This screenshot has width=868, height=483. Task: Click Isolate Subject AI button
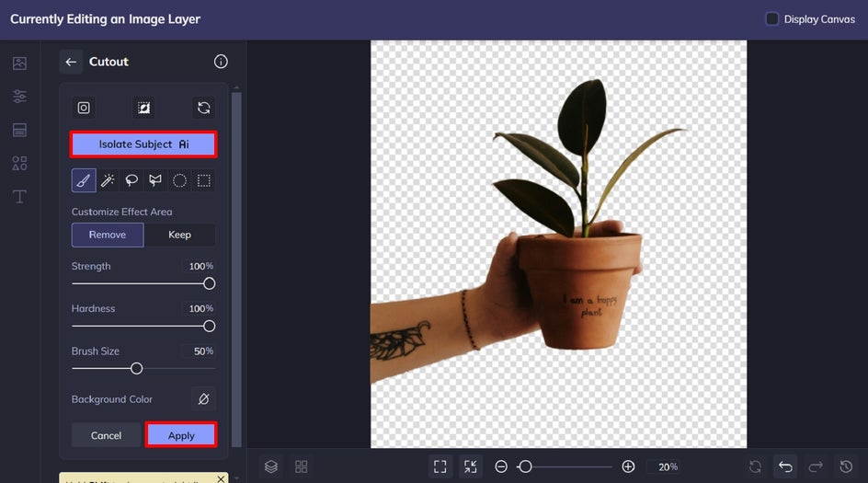144,144
